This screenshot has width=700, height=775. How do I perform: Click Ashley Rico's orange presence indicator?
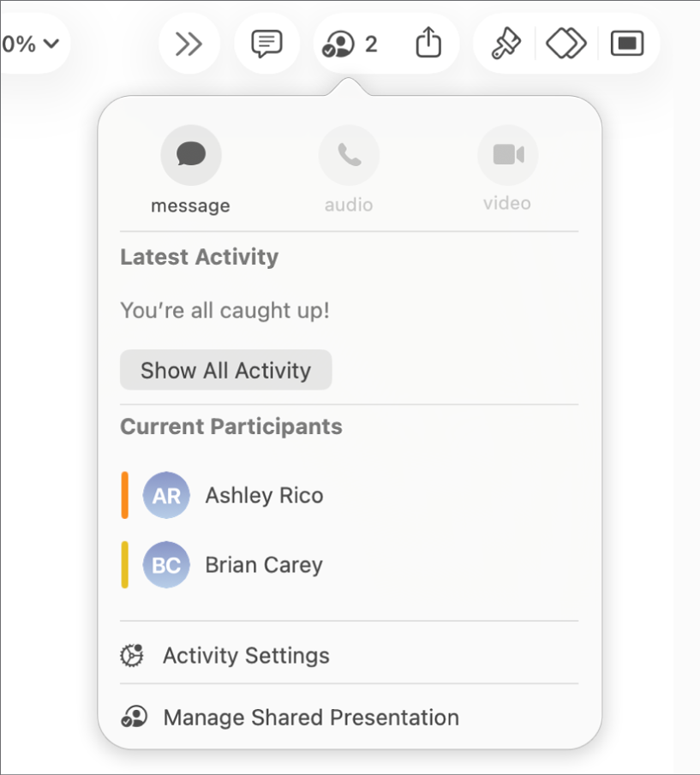coord(124,495)
